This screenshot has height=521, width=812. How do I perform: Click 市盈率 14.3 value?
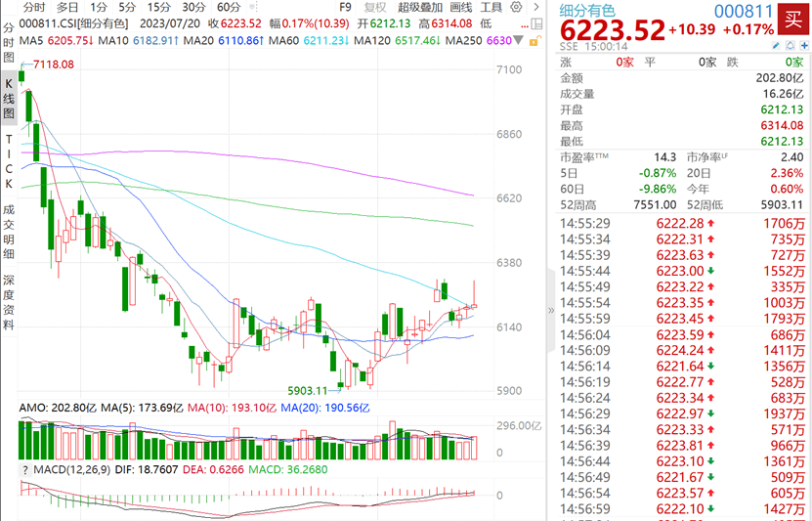click(664, 157)
